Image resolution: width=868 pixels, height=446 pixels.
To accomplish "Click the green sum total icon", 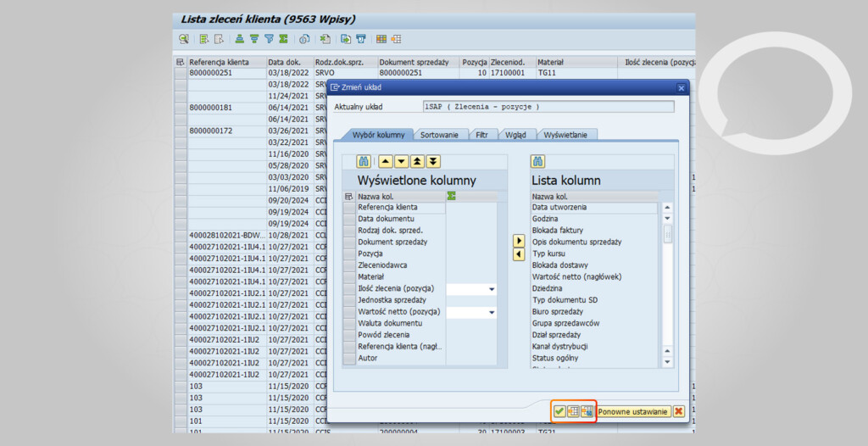I will pos(283,39).
